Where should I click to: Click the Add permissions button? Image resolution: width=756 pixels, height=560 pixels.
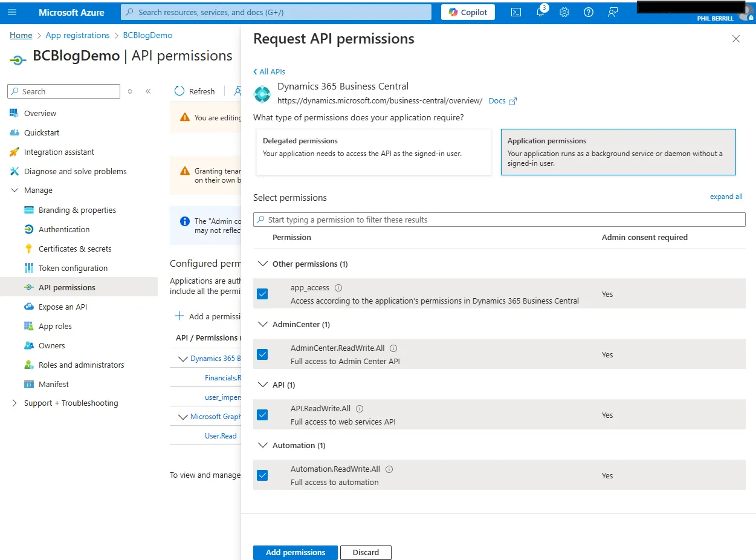click(296, 552)
